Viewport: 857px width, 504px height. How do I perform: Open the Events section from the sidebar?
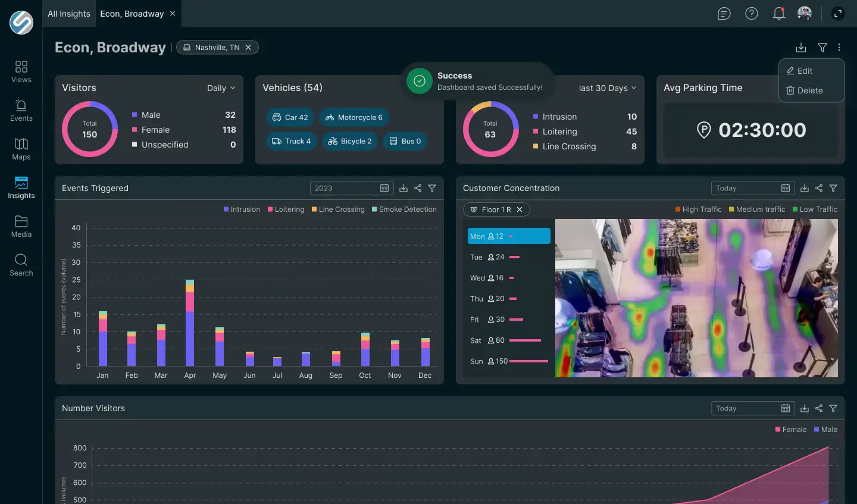coord(21,110)
